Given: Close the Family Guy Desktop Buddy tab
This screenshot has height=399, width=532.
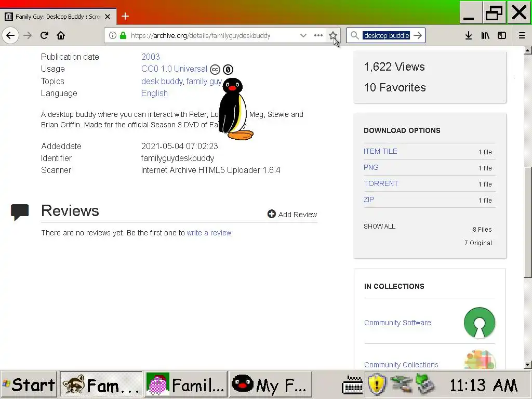Looking at the screenshot, I should click(108, 16).
